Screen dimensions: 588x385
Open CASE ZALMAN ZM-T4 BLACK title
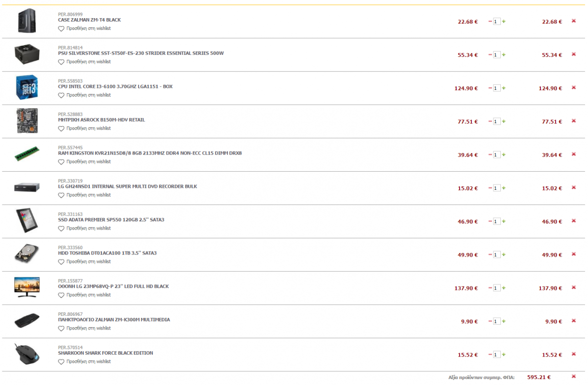89,20
